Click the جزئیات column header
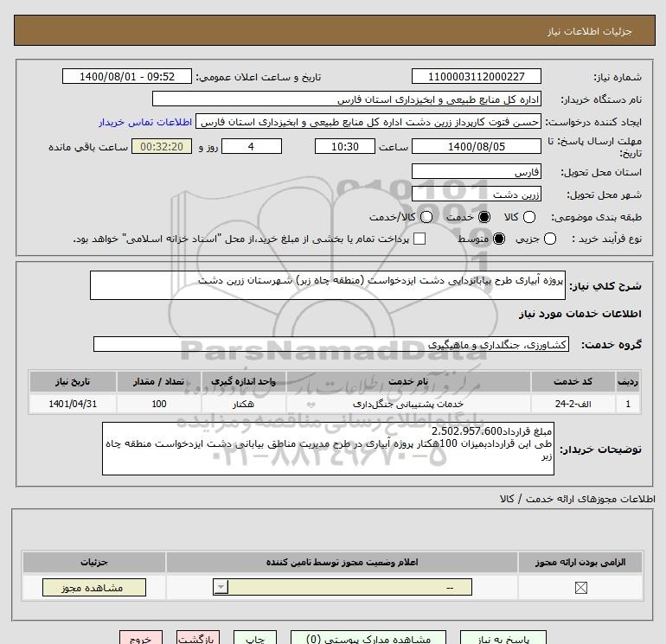The height and width of the screenshot is (644, 666). [x=94, y=562]
